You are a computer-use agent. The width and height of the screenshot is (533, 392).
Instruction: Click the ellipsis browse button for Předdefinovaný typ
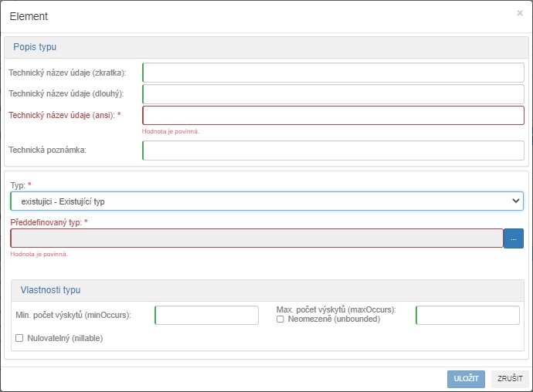pos(513,238)
